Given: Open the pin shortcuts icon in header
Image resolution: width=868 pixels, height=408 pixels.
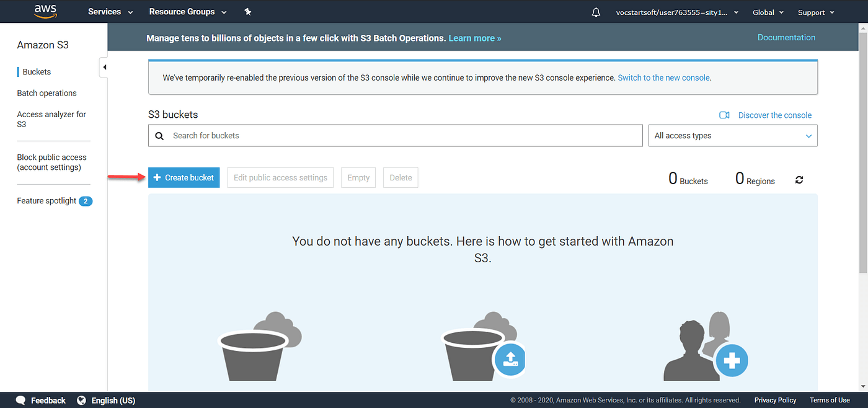Looking at the screenshot, I should click(248, 12).
